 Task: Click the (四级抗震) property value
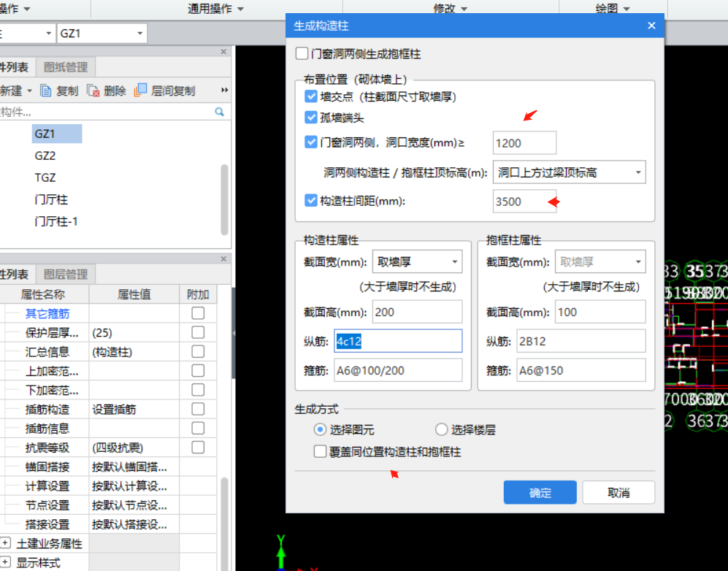pyautogui.click(x=118, y=448)
